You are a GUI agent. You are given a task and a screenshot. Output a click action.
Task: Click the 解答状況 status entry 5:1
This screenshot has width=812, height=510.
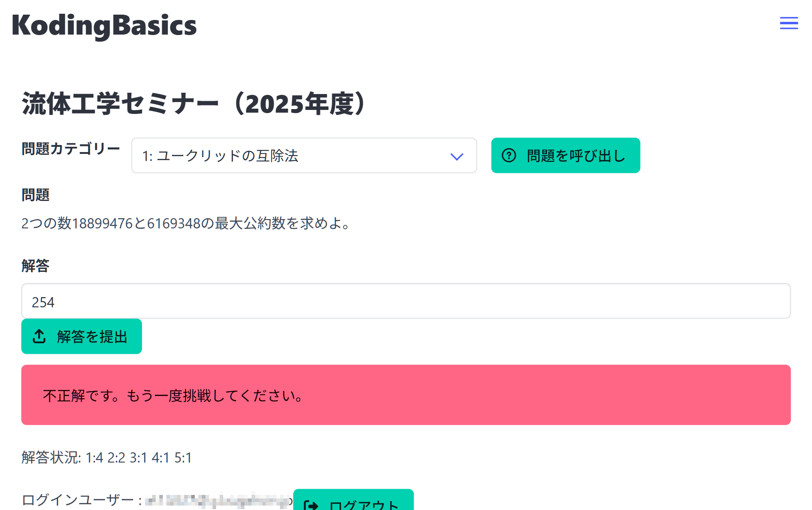coord(184,457)
